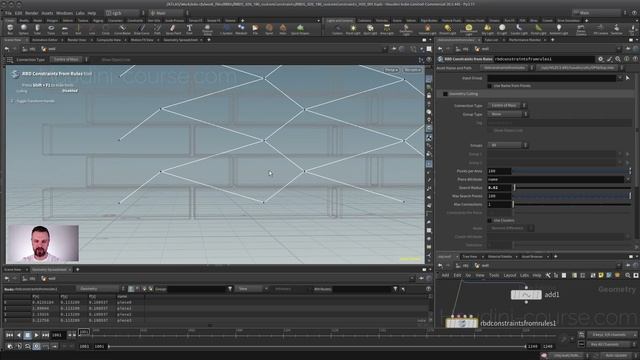Open network editor Layout menu

pyautogui.click(x=510, y=276)
